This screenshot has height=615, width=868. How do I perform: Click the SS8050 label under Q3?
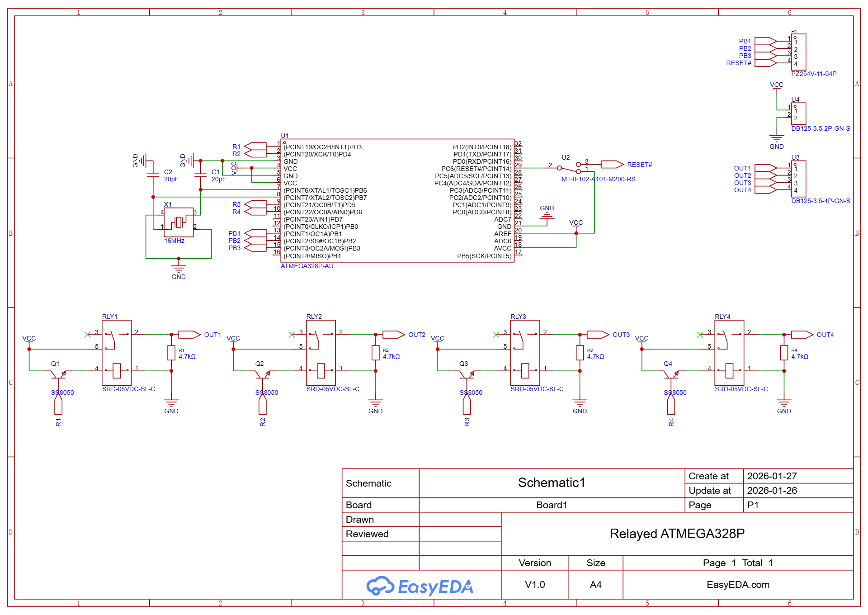[471, 393]
